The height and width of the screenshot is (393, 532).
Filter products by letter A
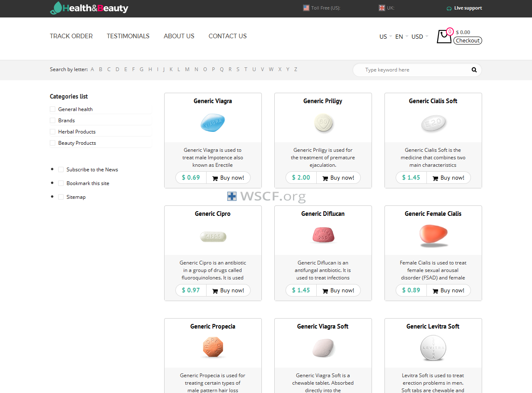coord(92,69)
